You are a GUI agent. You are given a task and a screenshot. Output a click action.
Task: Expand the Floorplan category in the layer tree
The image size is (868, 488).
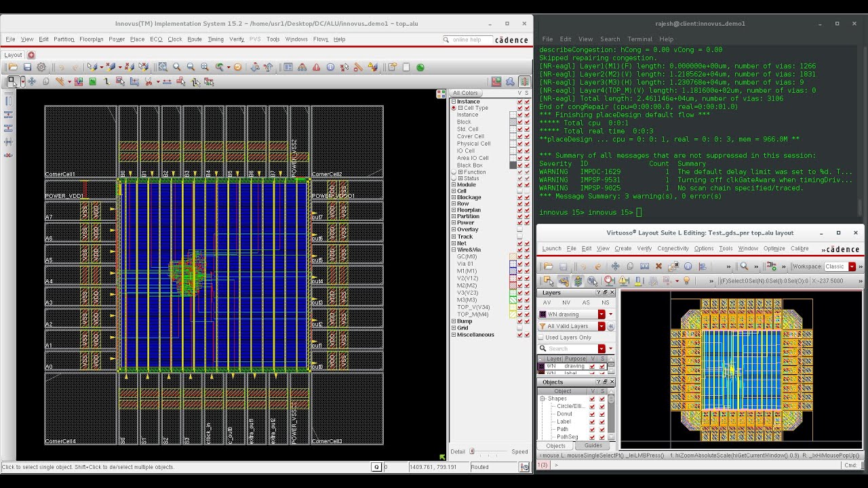453,210
